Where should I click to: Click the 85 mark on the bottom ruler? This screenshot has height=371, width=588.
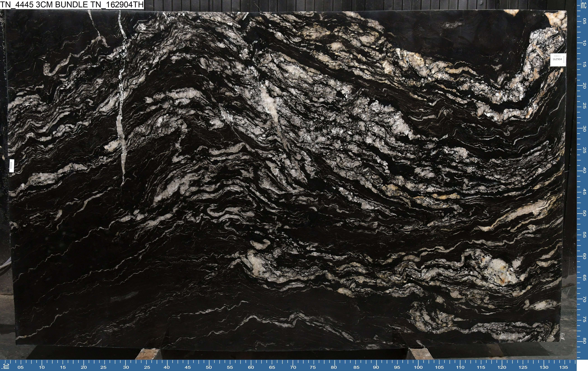click(x=356, y=367)
